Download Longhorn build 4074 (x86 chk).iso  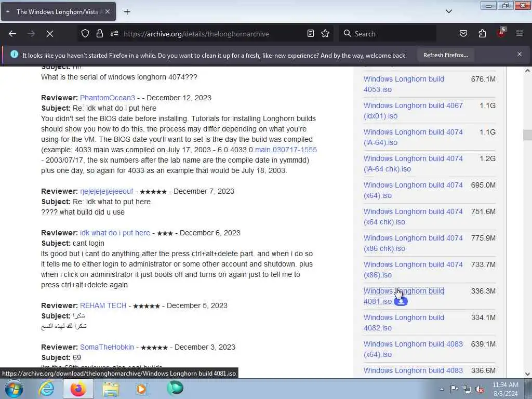point(413,243)
